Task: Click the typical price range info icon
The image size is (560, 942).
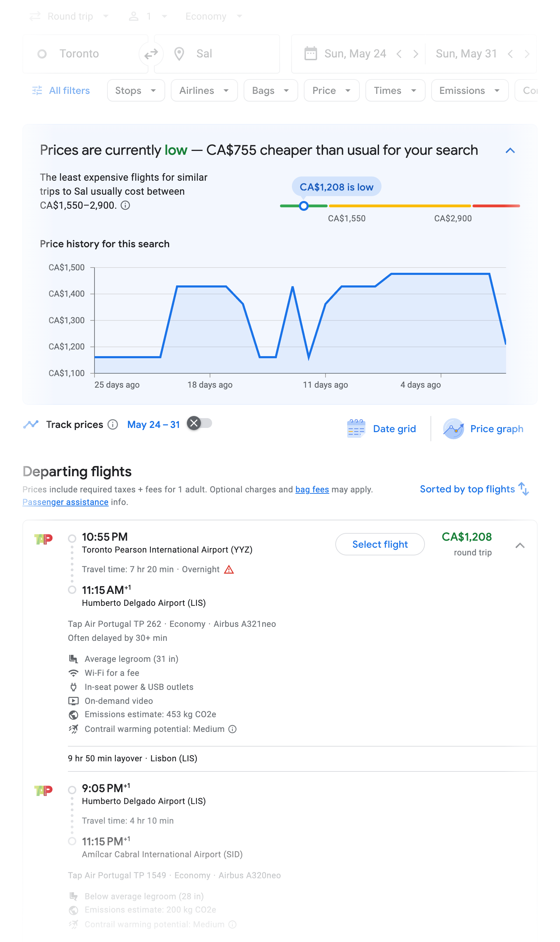Action: coord(126,206)
